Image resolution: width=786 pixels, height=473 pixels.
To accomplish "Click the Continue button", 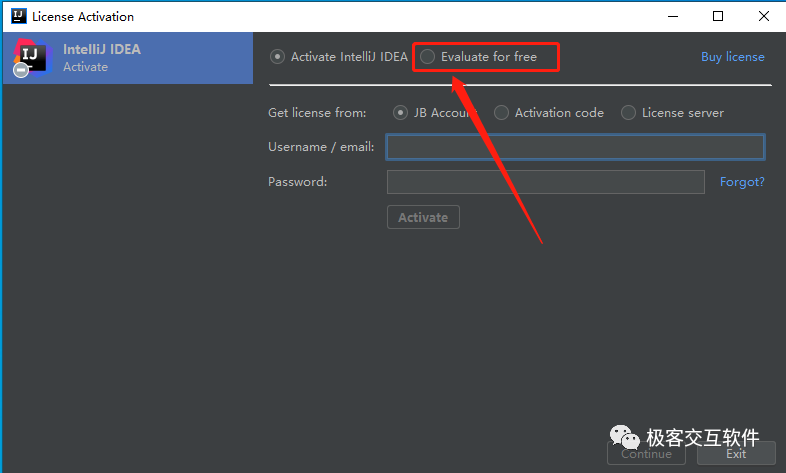I will (646, 453).
